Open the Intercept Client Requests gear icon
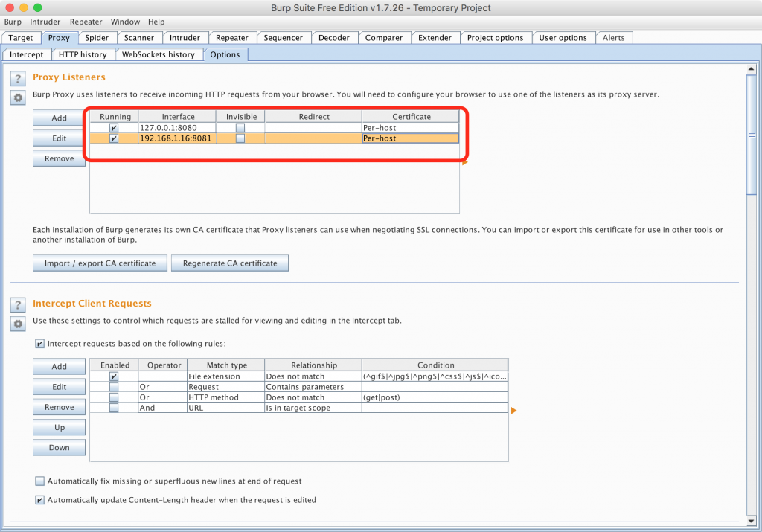Viewport: 762px width, 532px height. (x=18, y=324)
